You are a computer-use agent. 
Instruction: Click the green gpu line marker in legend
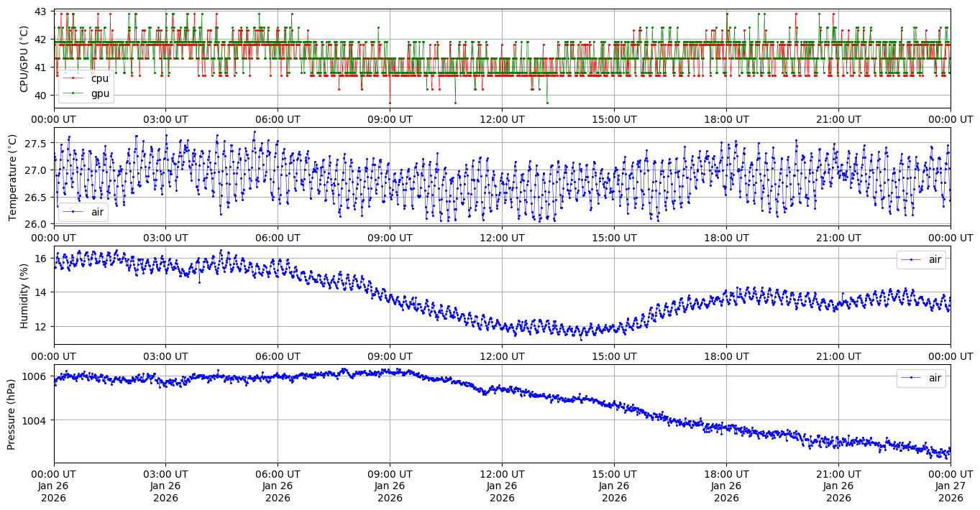[x=73, y=93]
